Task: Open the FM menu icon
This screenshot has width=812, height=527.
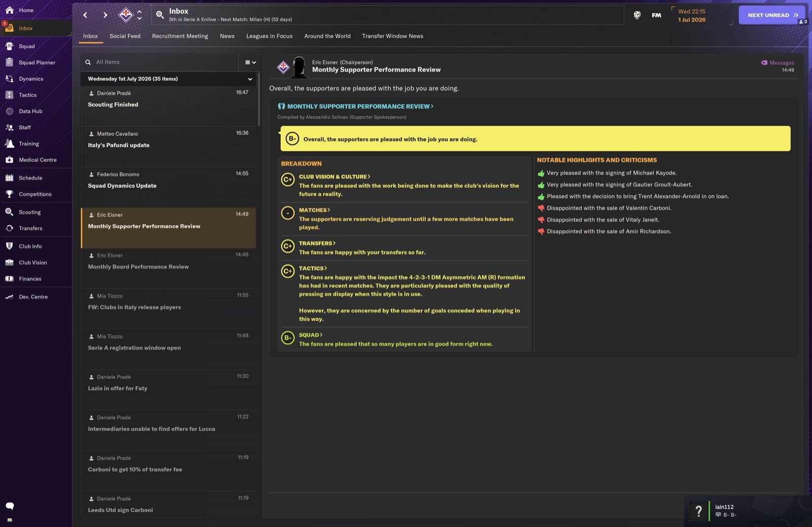Action: tap(657, 15)
